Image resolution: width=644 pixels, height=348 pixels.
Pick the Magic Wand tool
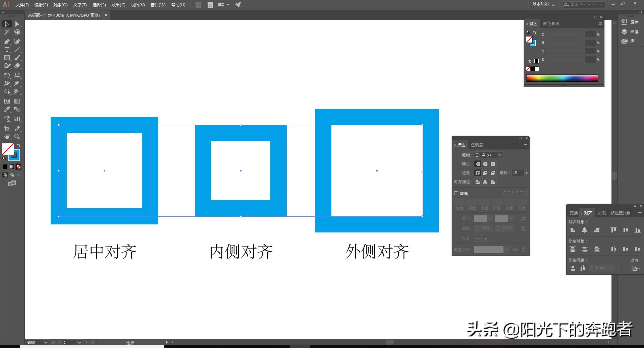[7, 32]
